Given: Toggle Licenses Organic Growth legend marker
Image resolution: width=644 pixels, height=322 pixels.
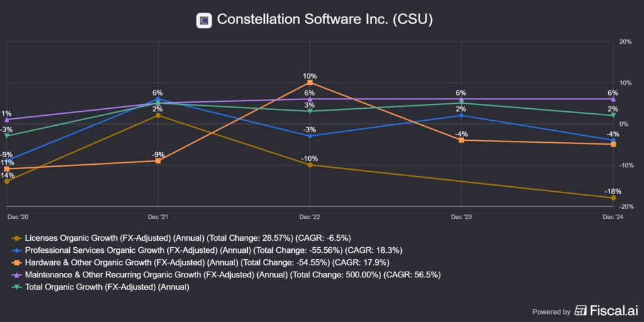Looking at the screenshot, I should (16, 238).
